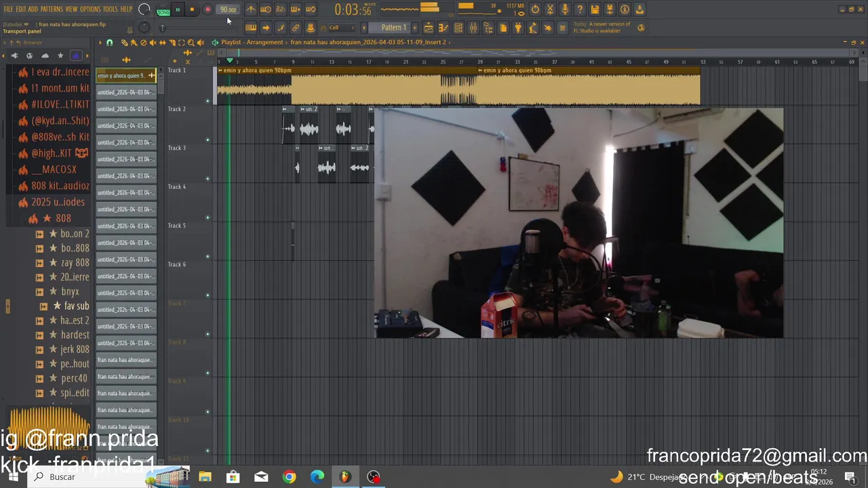This screenshot has height=488, width=868.
Task: Open the help question mark icon
Action: pos(580,9)
